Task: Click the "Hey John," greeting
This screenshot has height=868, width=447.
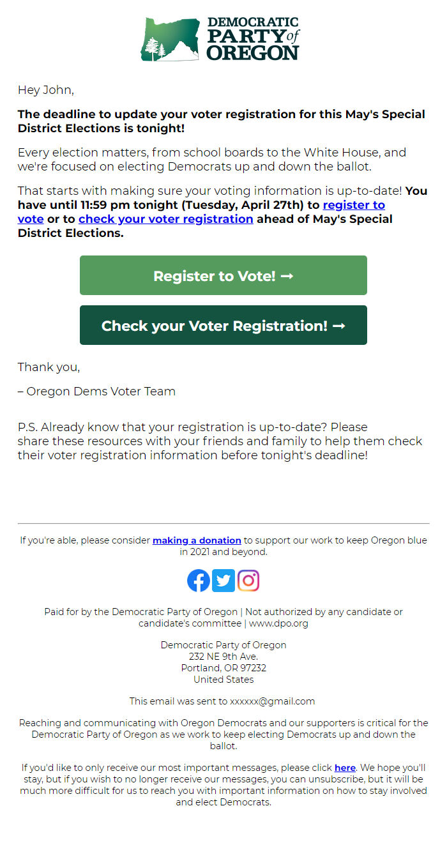Action: 46,90
